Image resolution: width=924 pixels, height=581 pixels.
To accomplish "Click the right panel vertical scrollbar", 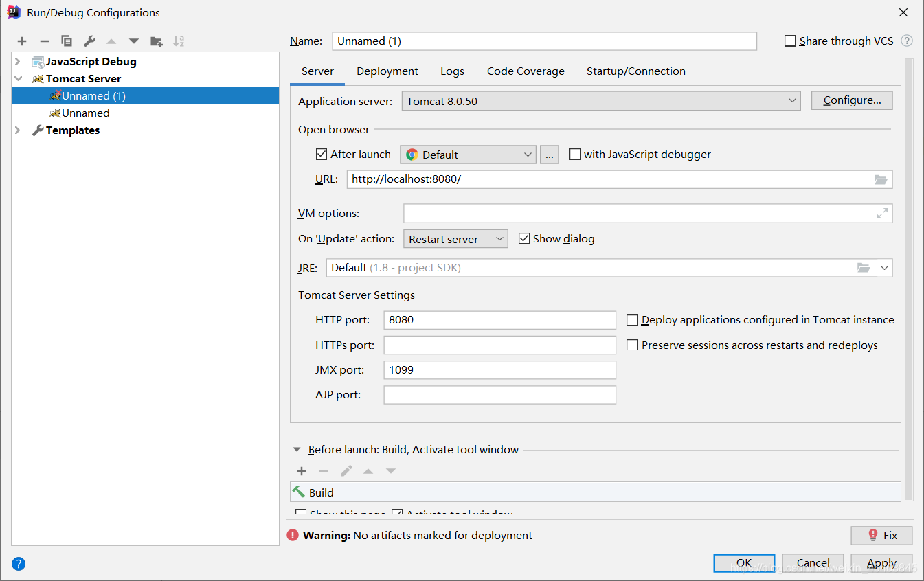I will (x=909, y=279).
